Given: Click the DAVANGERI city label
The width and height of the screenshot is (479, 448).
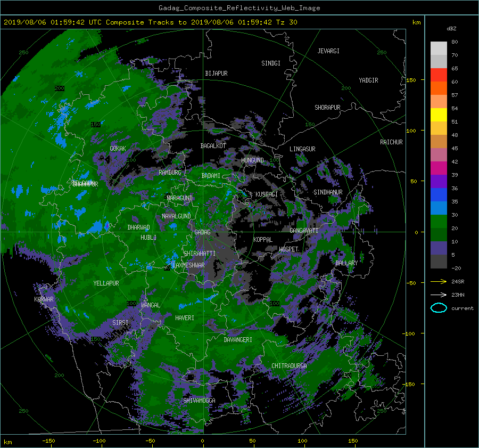Looking at the screenshot, I should tap(238, 340).
